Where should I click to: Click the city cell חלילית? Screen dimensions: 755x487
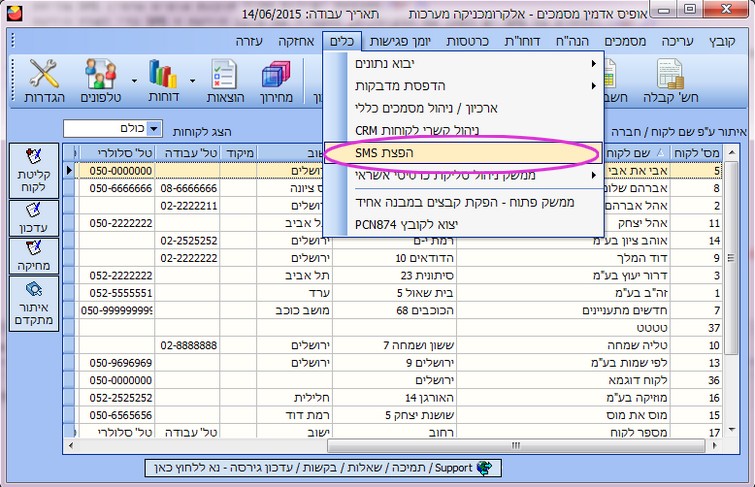(x=295, y=398)
